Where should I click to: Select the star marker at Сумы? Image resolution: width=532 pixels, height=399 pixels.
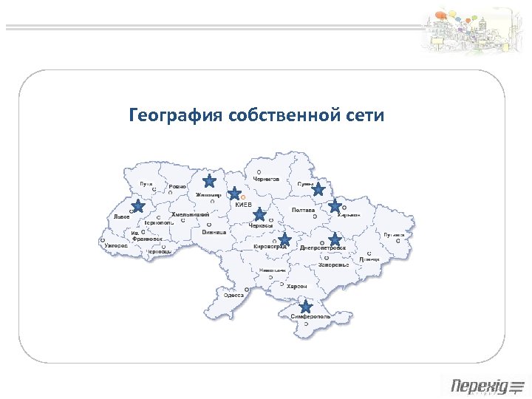(x=318, y=189)
